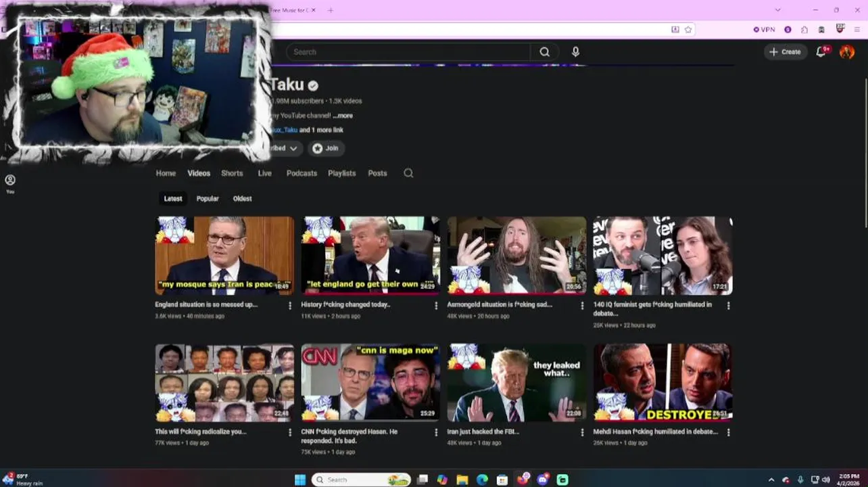Click the browser extensions puzzle icon
This screenshot has height=487, width=868.
[x=804, y=30]
